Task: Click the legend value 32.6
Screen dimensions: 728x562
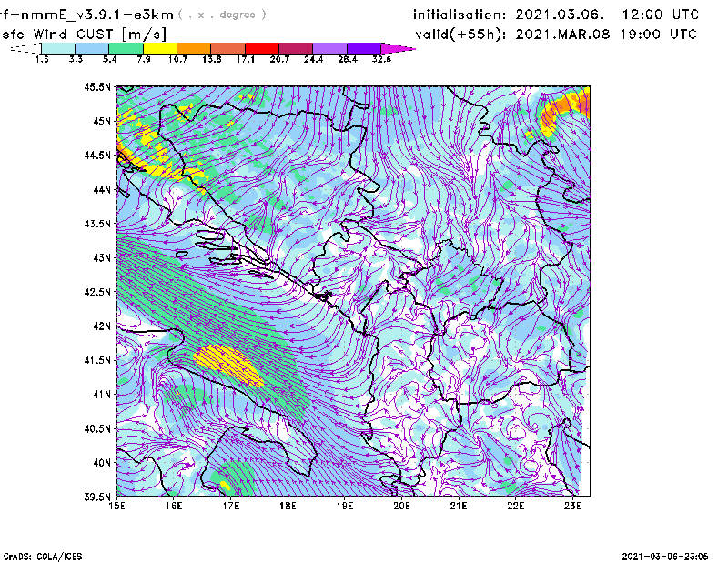Action: tap(381, 59)
